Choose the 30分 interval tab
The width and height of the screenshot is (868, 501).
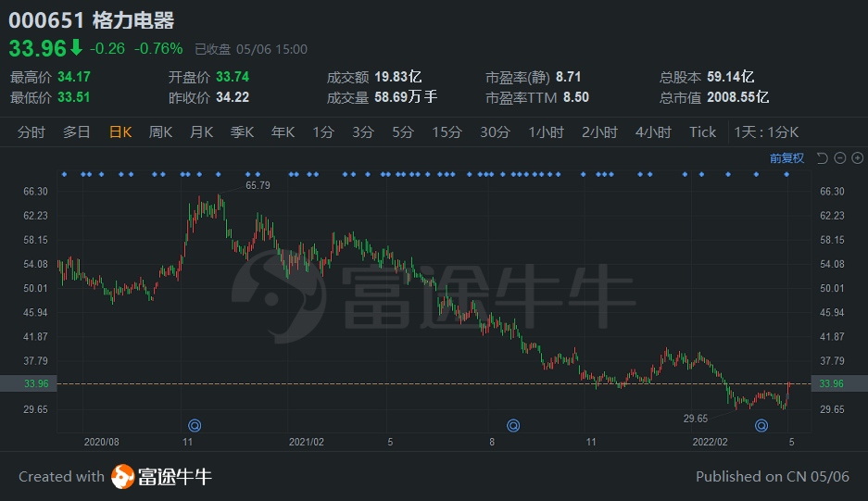click(495, 132)
